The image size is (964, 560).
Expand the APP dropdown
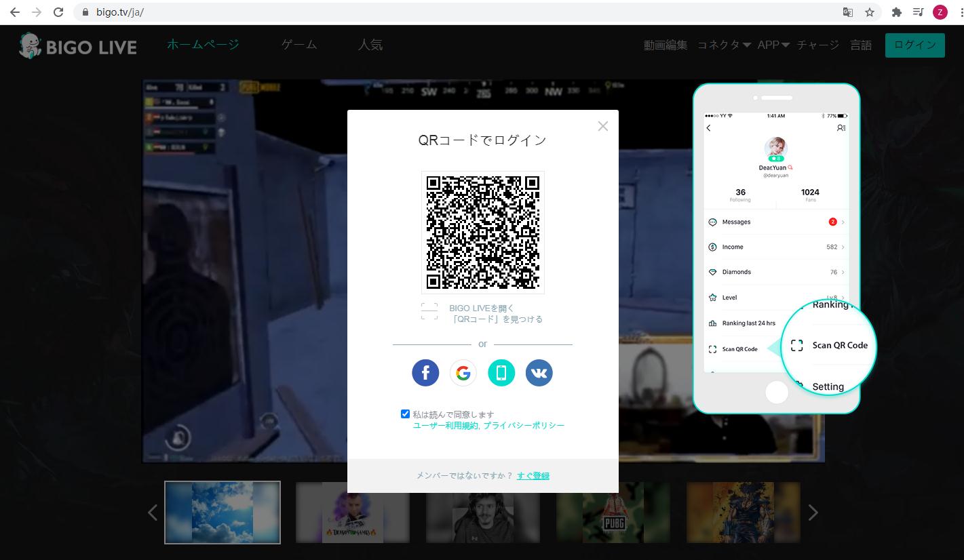pos(773,45)
